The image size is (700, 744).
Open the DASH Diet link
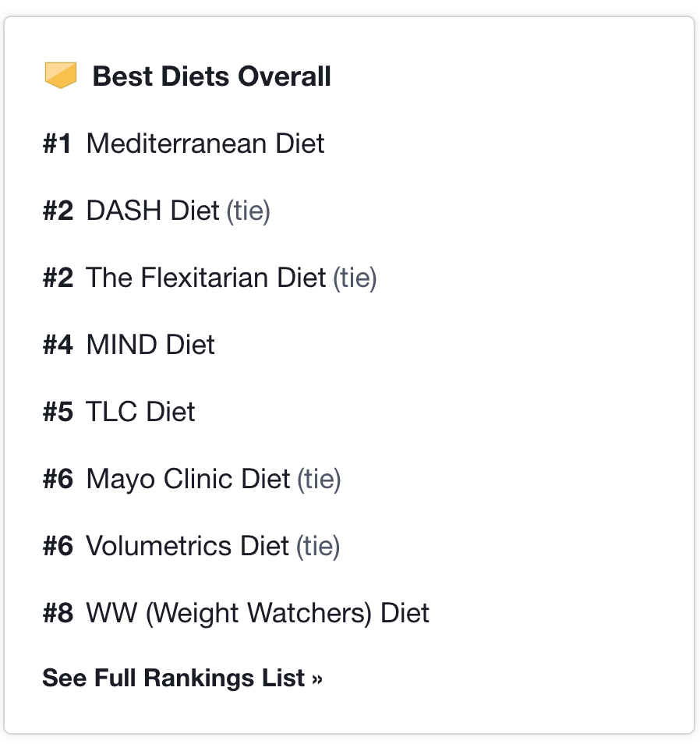click(153, 211)
